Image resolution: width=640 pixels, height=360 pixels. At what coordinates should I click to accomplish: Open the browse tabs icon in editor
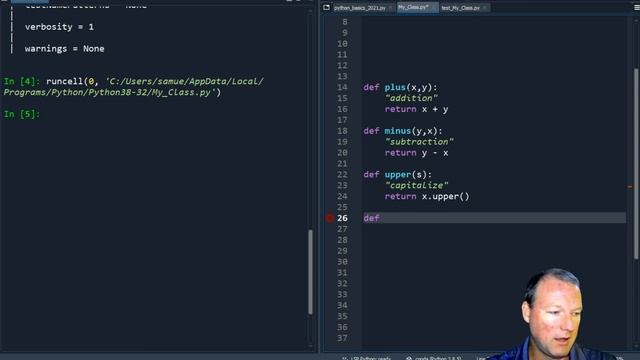pos(326,7)
